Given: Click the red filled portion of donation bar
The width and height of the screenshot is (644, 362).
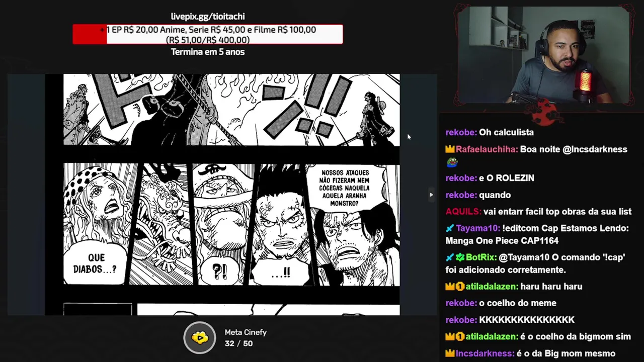Looking at the screenshot, I should tap(90, 34).
